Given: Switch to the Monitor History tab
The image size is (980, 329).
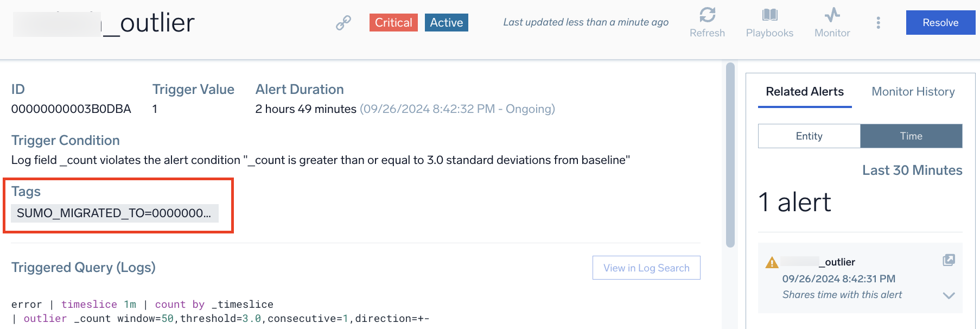Looking at the screenshot, I should (x=913, y=91).
